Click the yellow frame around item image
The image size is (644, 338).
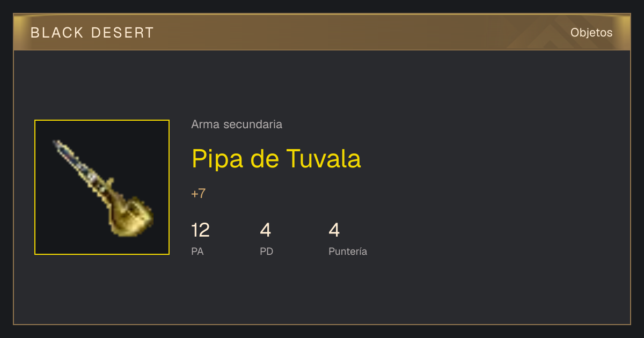tap(102, 121)
